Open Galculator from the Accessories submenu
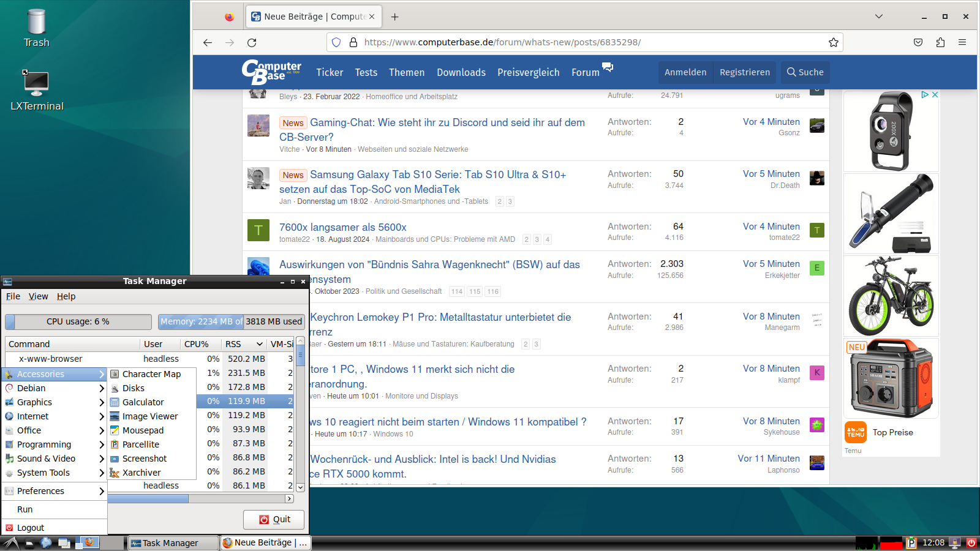Viewport: 980px width, 551px height. point(151,402)
